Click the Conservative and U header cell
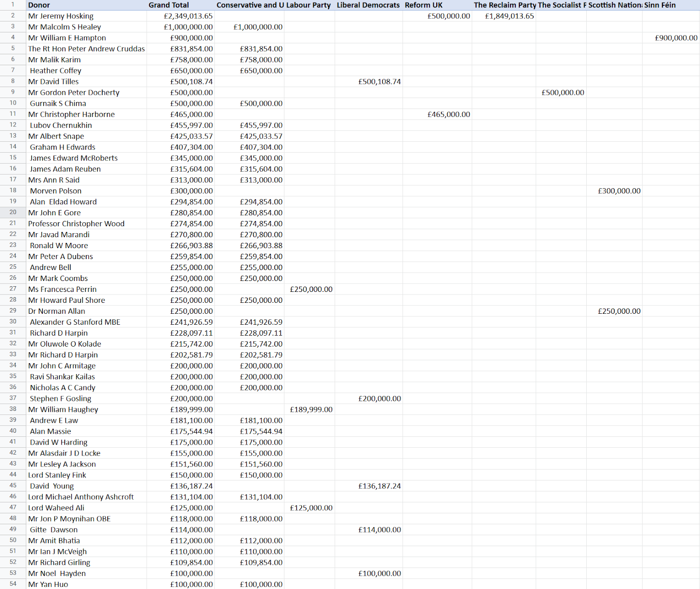Image resolution: width=700 pixels, height=589 pixels. [249, 5]
